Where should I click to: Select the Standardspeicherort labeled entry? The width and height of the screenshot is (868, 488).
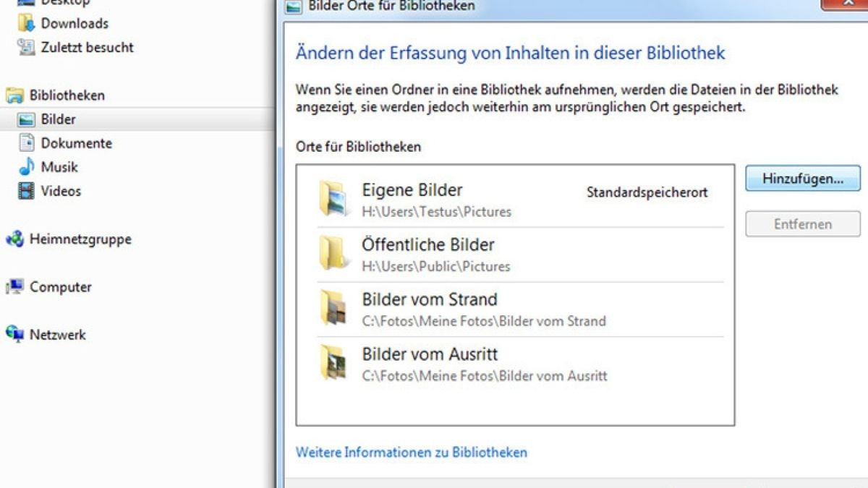point(647,192)
